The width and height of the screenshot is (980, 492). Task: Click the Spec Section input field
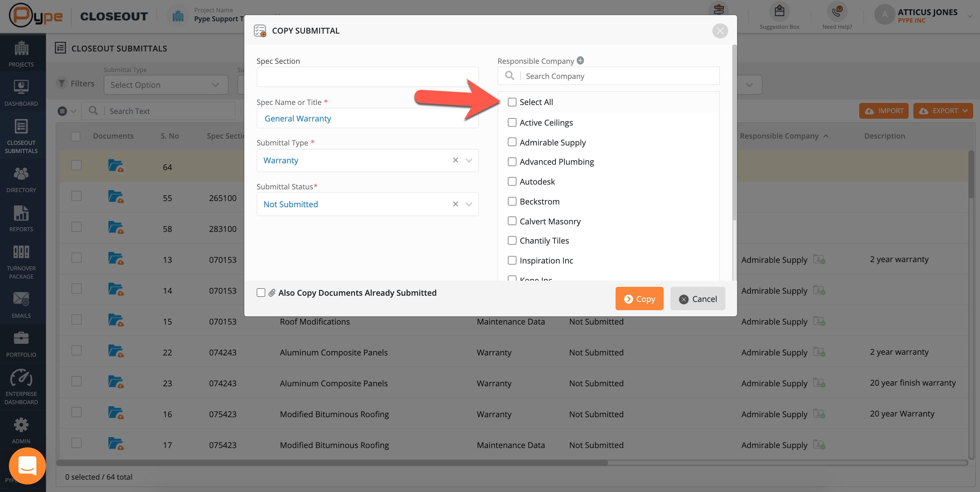pyautogui.click(x=367, y=77)
